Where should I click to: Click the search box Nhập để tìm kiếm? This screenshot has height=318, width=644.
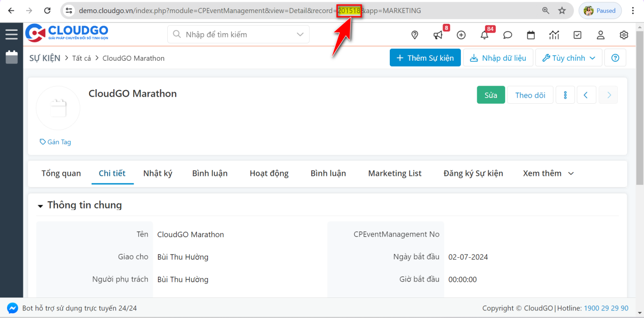pos(234,35)
